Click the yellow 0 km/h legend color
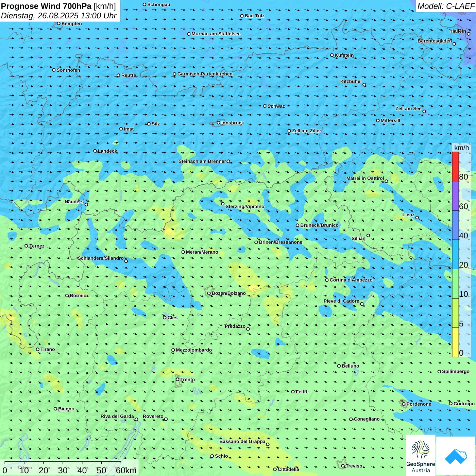476x476 pixels. tap(455, 342)
